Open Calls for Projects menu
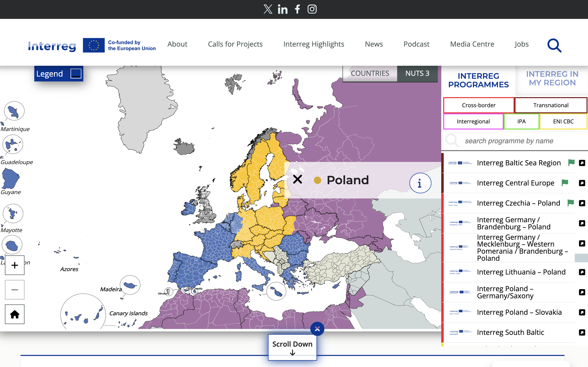The image size is (588, 367). pyautogui.click(x=235, y=44)
